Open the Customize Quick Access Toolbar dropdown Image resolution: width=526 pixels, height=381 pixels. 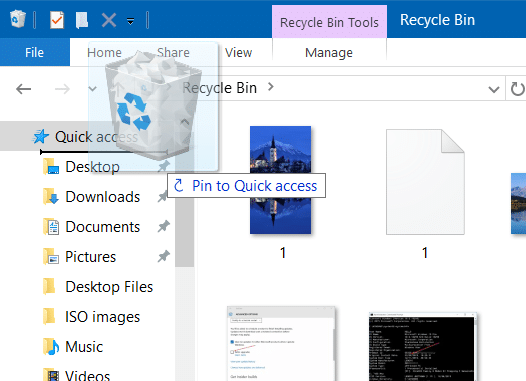click(x=130, y=21)
